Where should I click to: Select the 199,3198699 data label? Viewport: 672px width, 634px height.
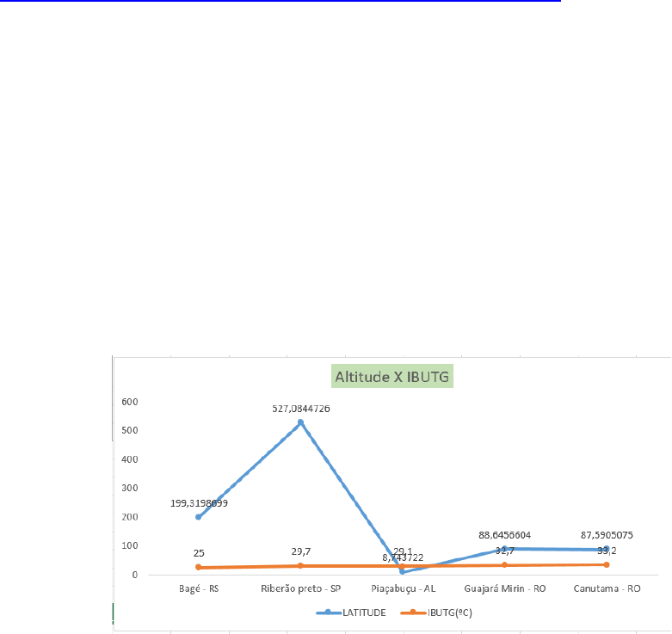[x=199, y=503]
